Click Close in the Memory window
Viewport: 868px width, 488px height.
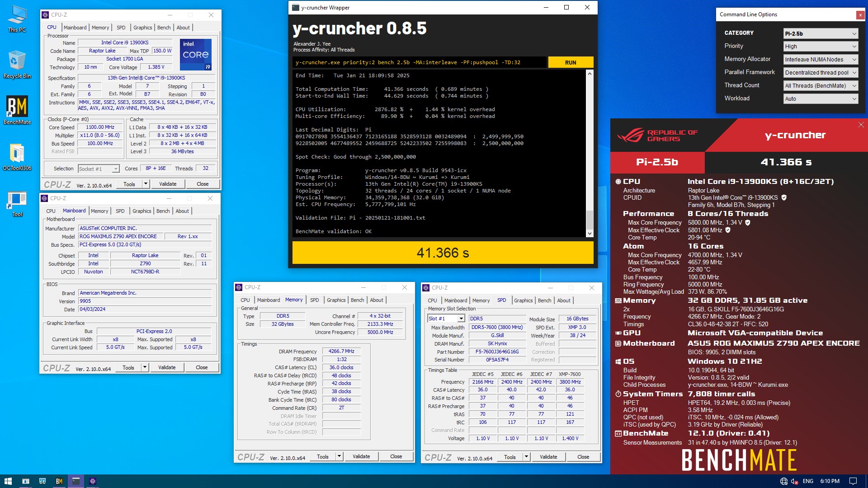(396, 456)
